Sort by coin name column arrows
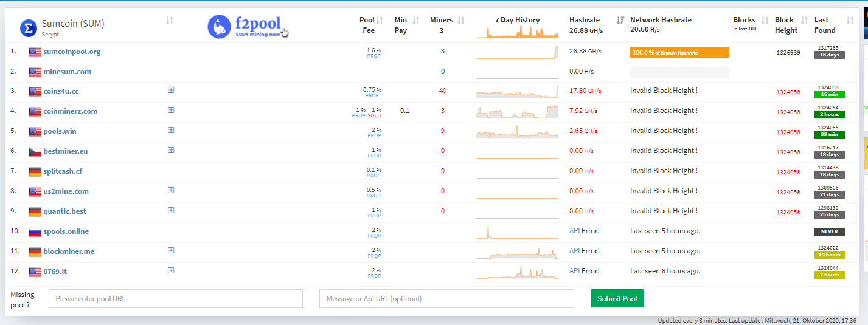 pos(170,21)
